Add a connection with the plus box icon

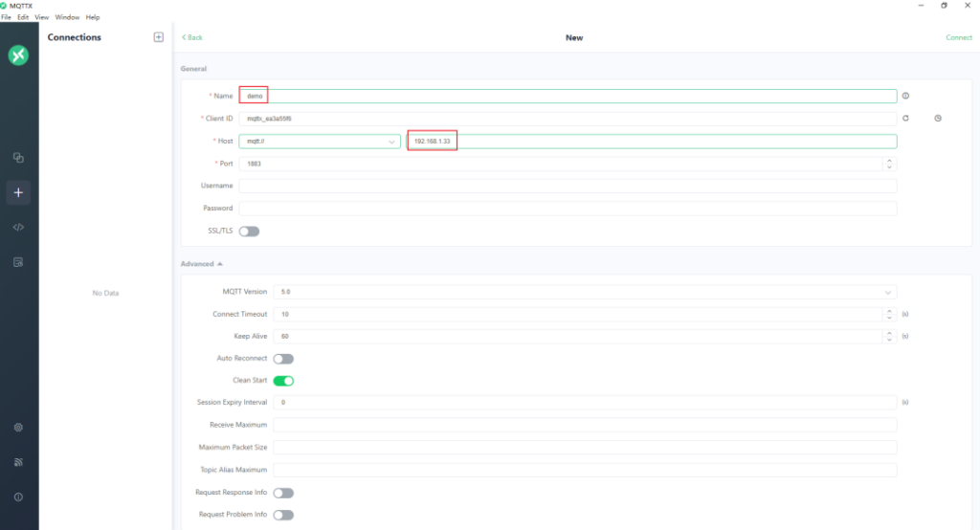(159, 37)
